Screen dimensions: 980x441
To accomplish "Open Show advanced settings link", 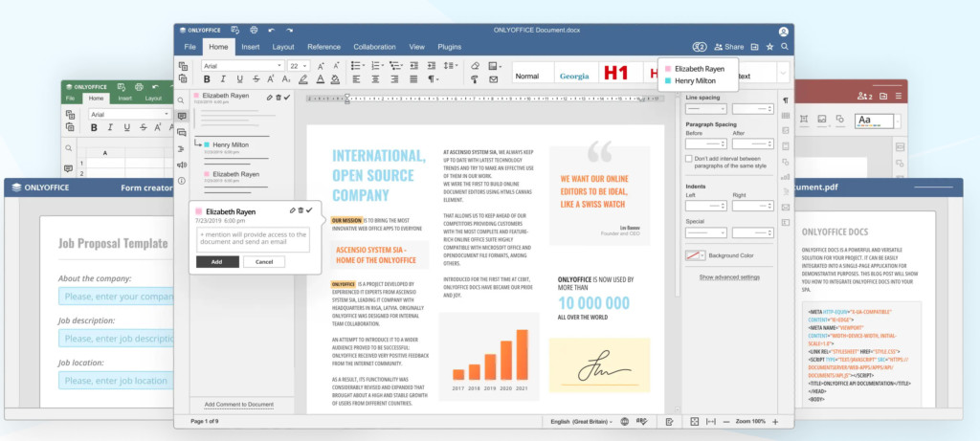I will pyautogui.click(x=729, y=276).
